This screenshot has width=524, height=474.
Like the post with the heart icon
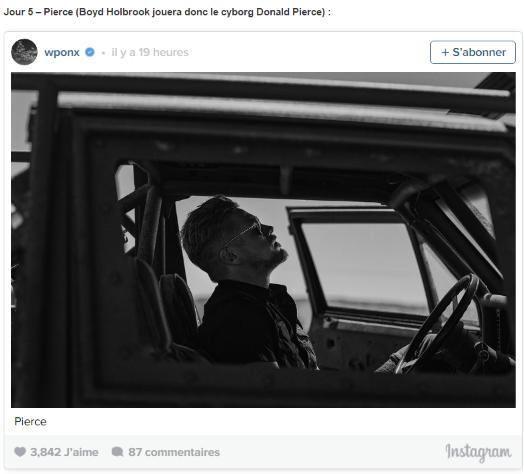tap(20, 452)
